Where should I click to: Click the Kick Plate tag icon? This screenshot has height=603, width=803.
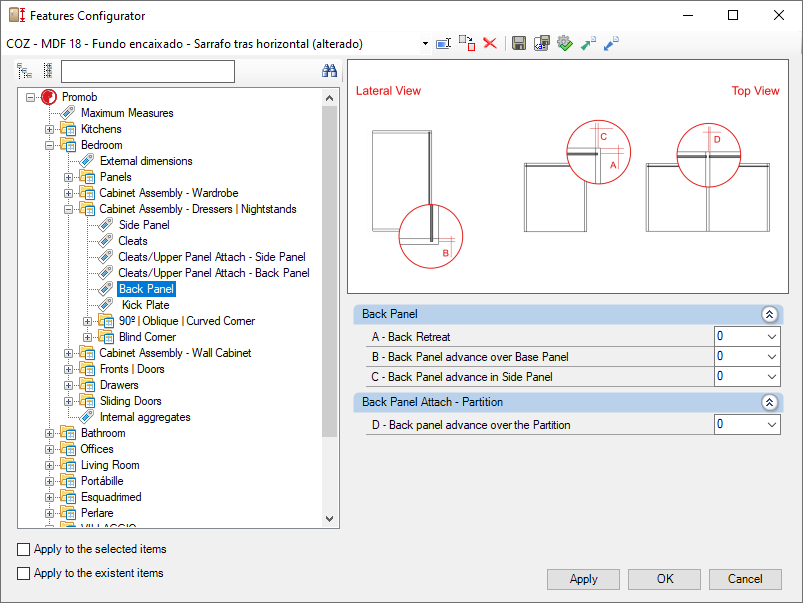point(105,305)
